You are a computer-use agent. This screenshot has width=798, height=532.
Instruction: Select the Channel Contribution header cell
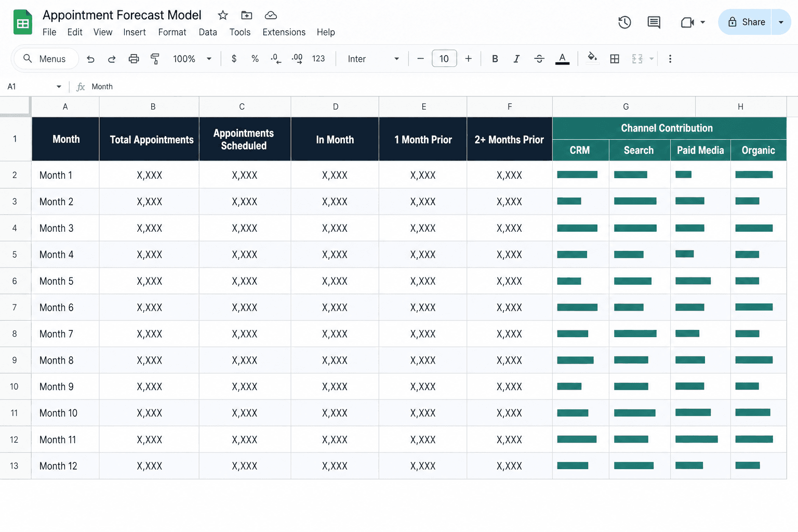(670, 128)
